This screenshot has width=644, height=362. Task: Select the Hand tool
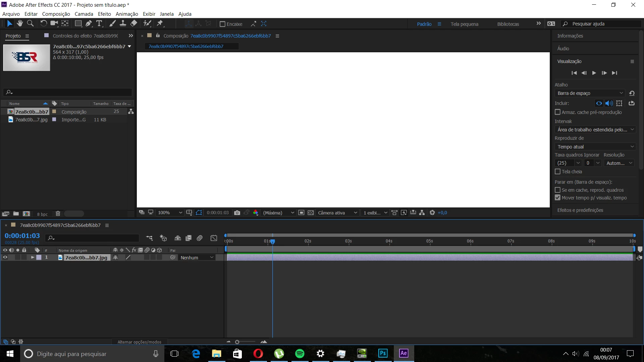click(20, 23)
